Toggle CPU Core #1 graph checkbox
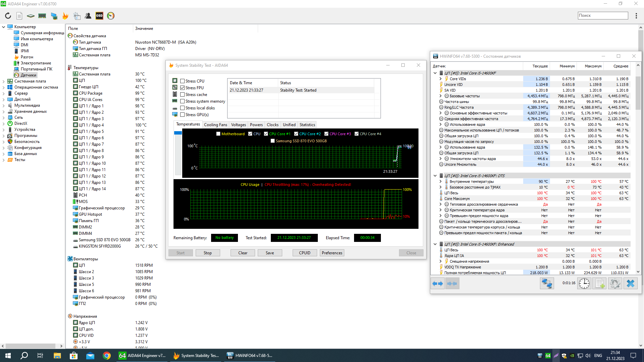The width and height of the screenshot is (644, 362). pos(266,134)
